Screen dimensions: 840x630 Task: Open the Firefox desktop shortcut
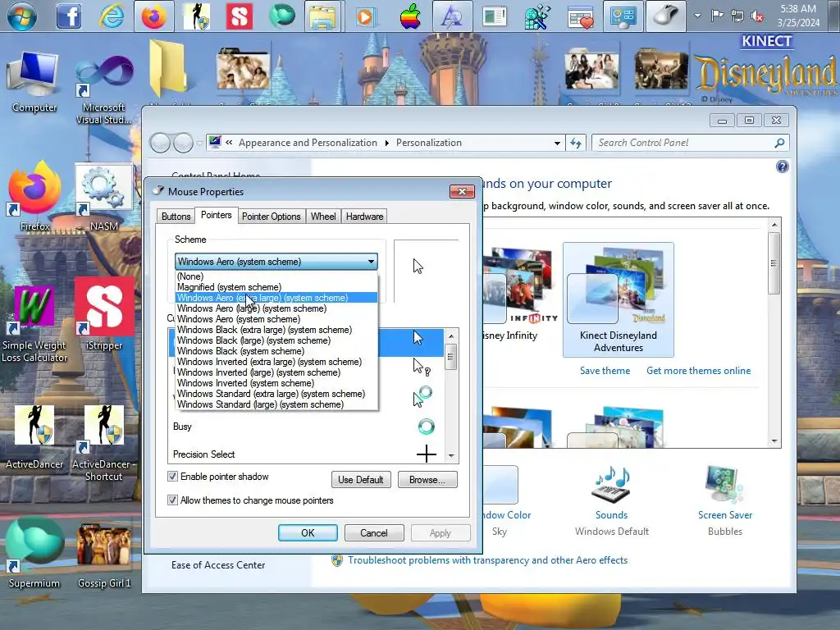pyautogui.click(x=34, y=197)
